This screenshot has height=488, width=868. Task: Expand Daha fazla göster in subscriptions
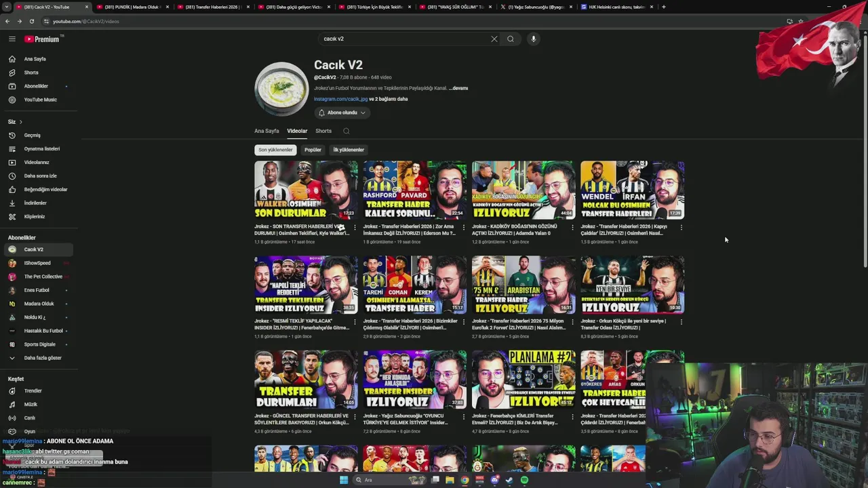click(43, 358)
